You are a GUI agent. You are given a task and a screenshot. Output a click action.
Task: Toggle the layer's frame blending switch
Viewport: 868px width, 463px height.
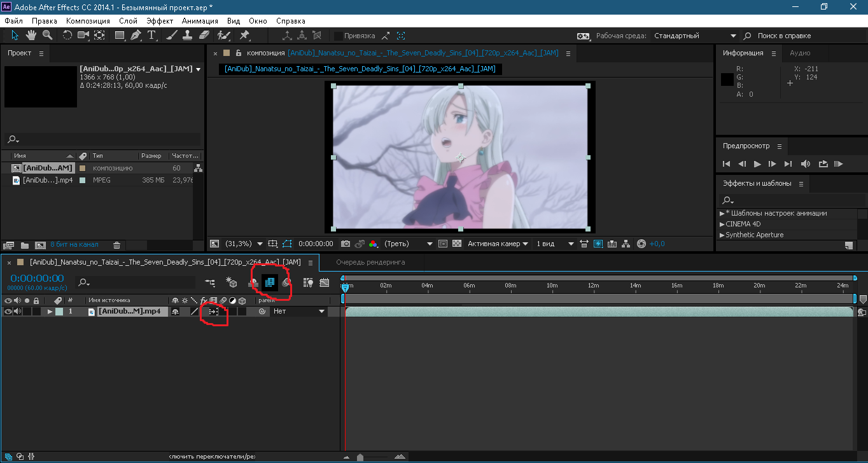click(214, 312)
